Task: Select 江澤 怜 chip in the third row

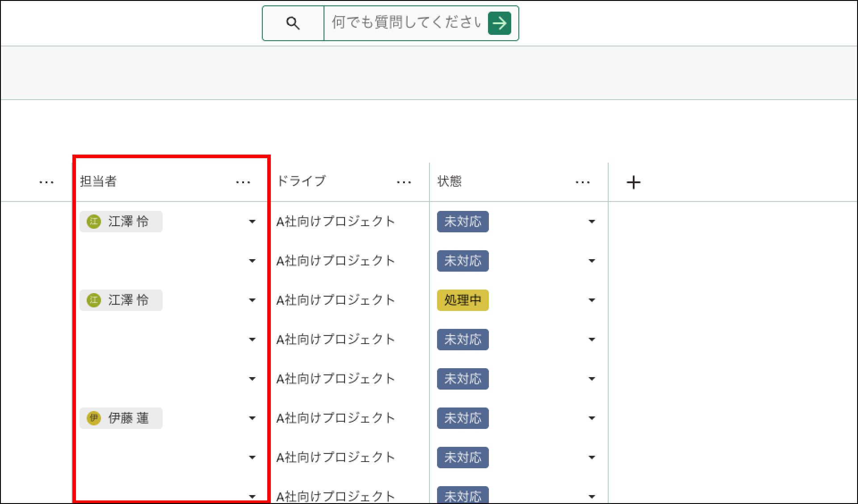Action: [121, 300]
